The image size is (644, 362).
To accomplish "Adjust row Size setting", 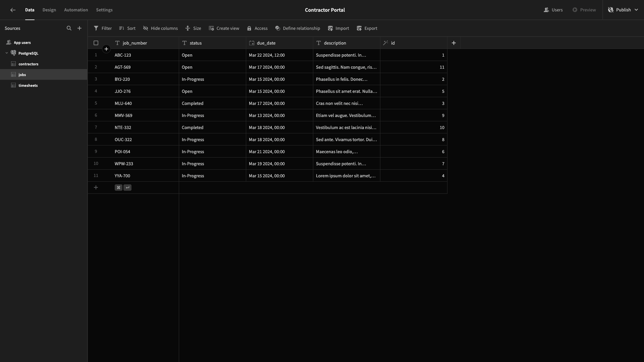I will [193, 28].
